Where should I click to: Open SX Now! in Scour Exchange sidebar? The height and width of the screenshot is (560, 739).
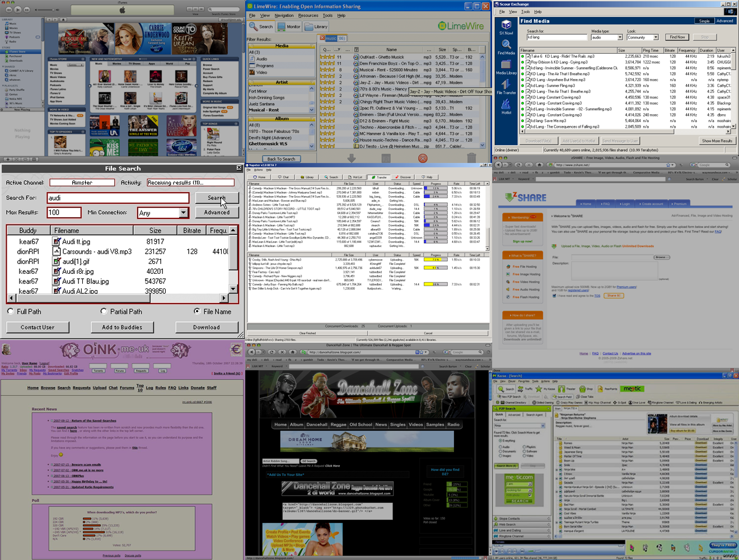pyautogui.click(x=506, y=27)
